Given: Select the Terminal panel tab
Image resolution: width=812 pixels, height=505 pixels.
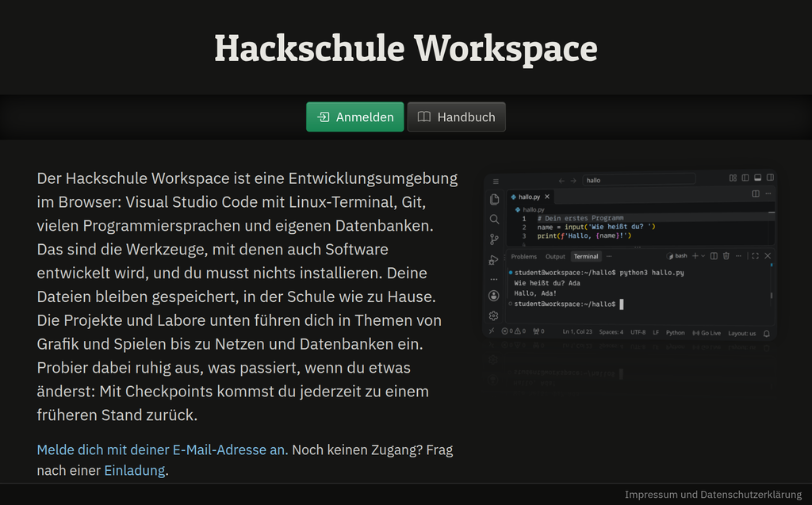Looking at the screenshot, I should (x=586, y=256).
